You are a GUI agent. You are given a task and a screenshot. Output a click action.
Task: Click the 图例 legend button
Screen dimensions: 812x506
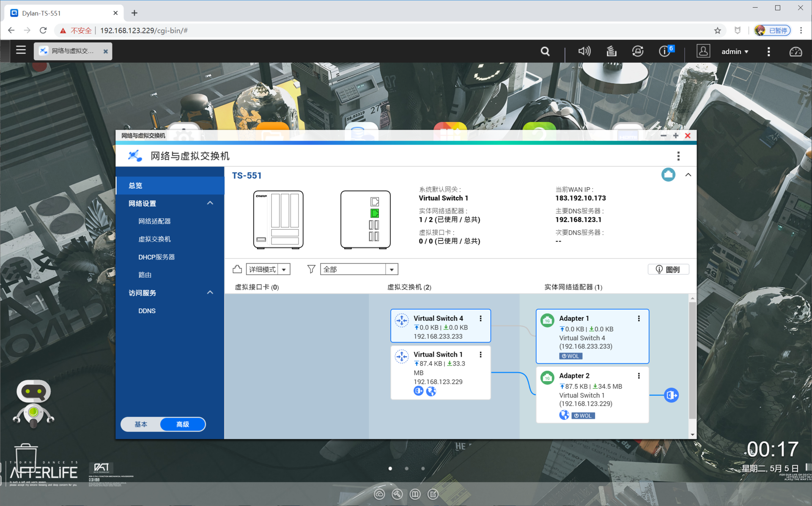tap(668, 269)
